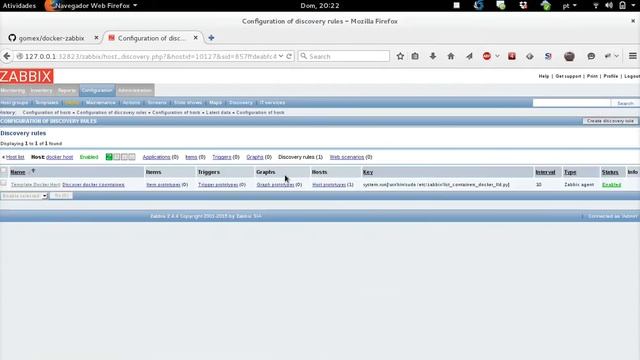
Task: Open Host prototypes link
Action: 329,185
